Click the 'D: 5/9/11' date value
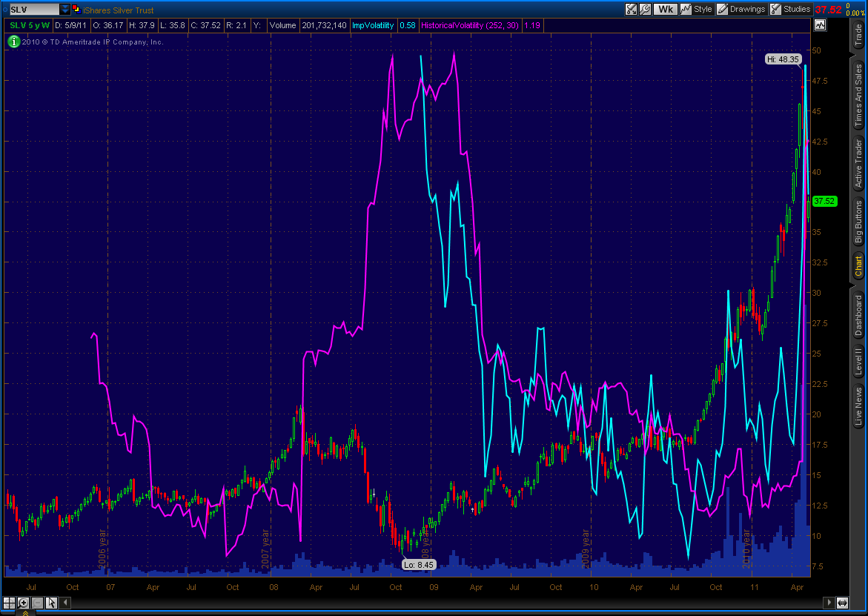Viewport: 868px width, 616px height. pyautogui.click(x=70, y=25)
